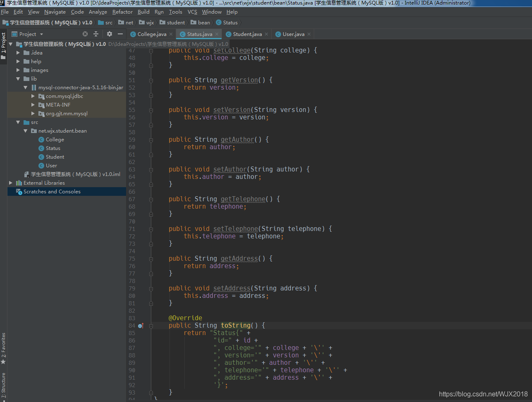Open the Analyze menu
Viewport: 532px width, 402px height.
[x=98, y=12]
